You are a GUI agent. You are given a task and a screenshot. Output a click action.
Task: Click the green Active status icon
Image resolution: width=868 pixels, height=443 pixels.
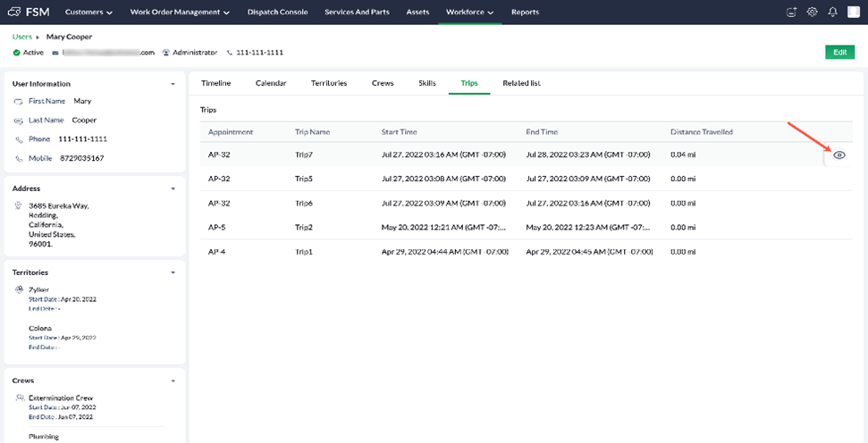tap(17, 53)
